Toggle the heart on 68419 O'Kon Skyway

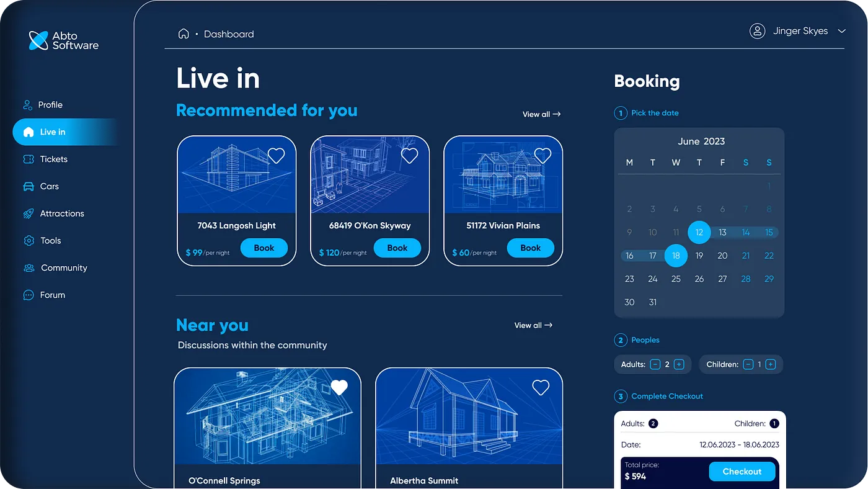[409, 155]
